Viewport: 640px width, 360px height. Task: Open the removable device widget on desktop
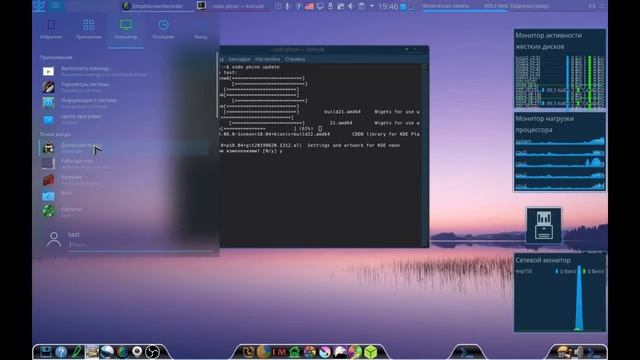point(544,225)
